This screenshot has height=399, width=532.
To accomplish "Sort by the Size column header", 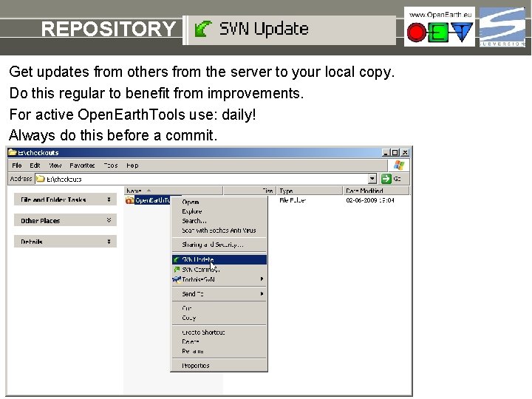I will coord(250,191).
